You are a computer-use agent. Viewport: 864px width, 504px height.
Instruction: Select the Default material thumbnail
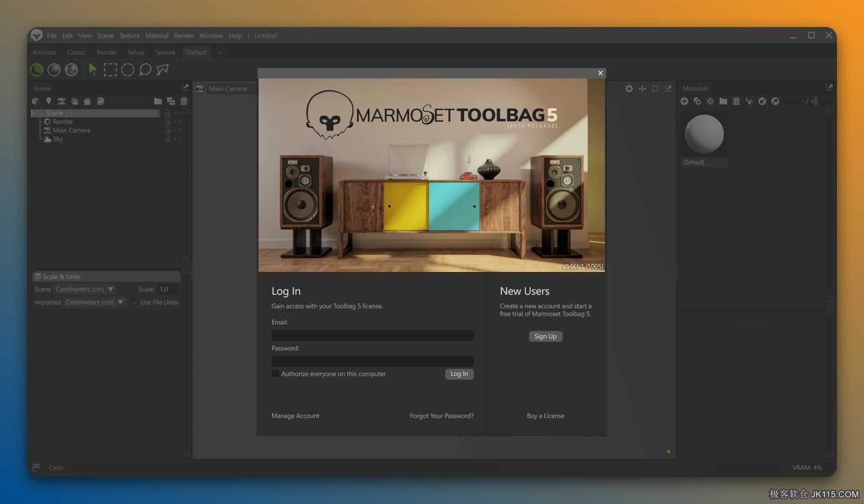[704, 134]
